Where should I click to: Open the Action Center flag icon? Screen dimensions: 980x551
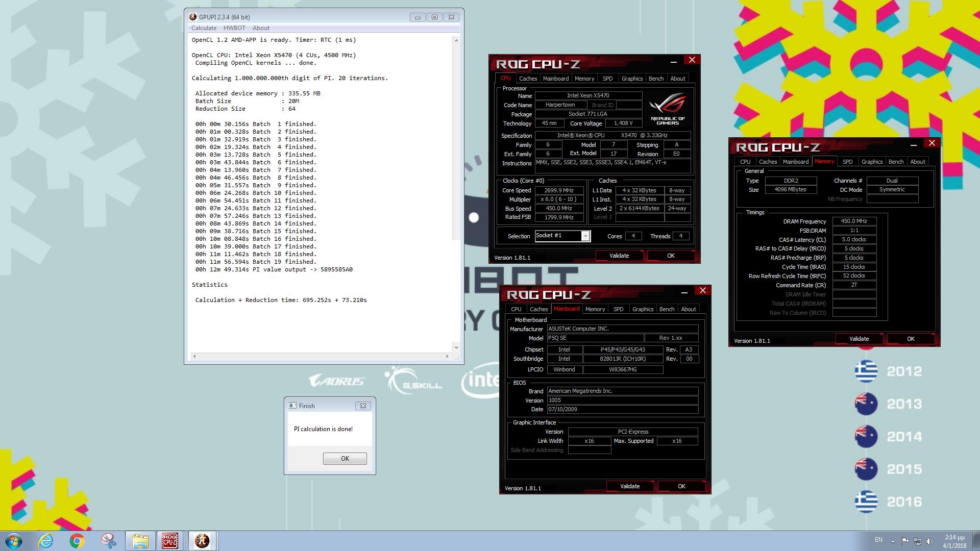(905, 541)
